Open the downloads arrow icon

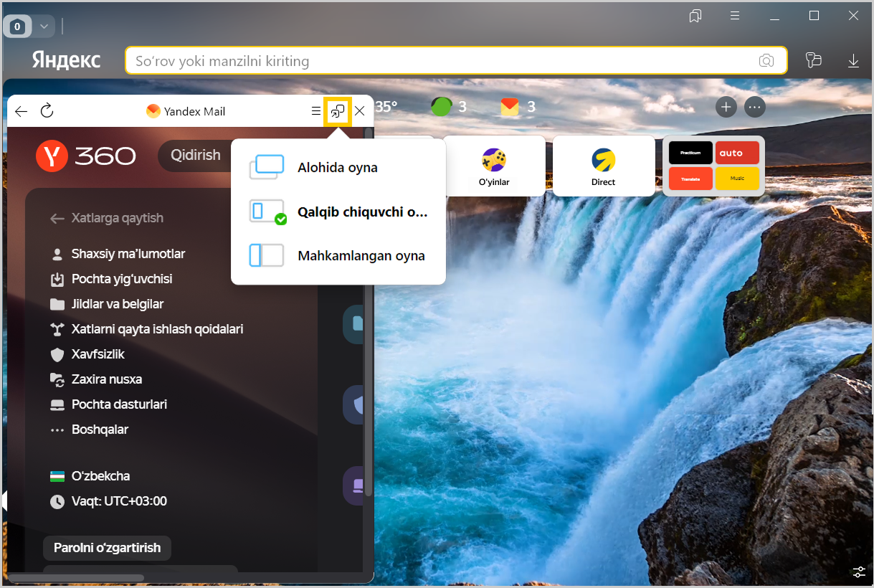pyautogui.click(x=853, y=61)
